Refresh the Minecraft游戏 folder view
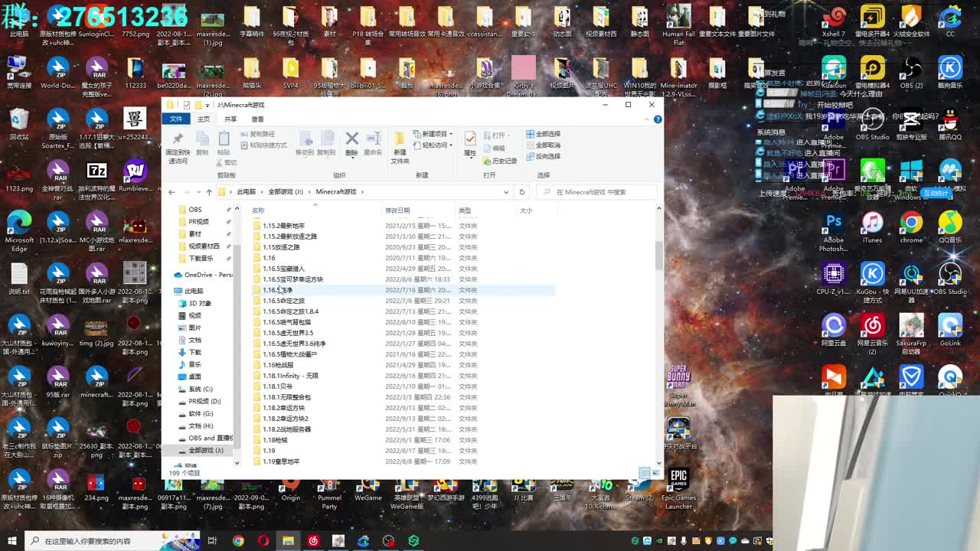 click(522, 192)
